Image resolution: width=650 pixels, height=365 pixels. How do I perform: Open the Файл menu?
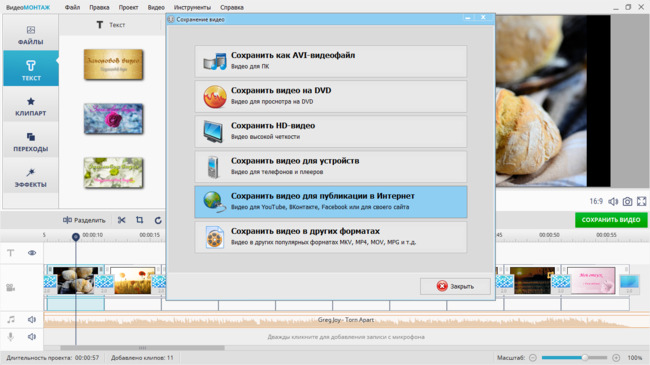[x=72, y=7]
